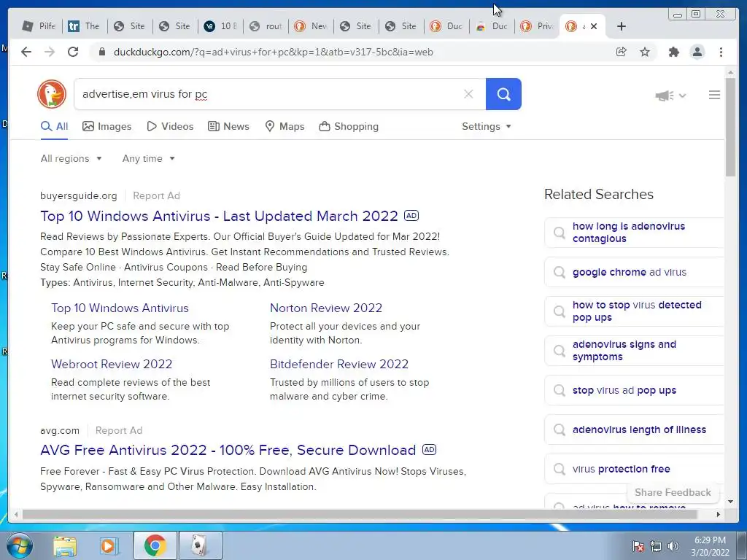Switch to Shopping results
Image resolution: width=747 pixels, height=560 pixels.
[349, 126]
